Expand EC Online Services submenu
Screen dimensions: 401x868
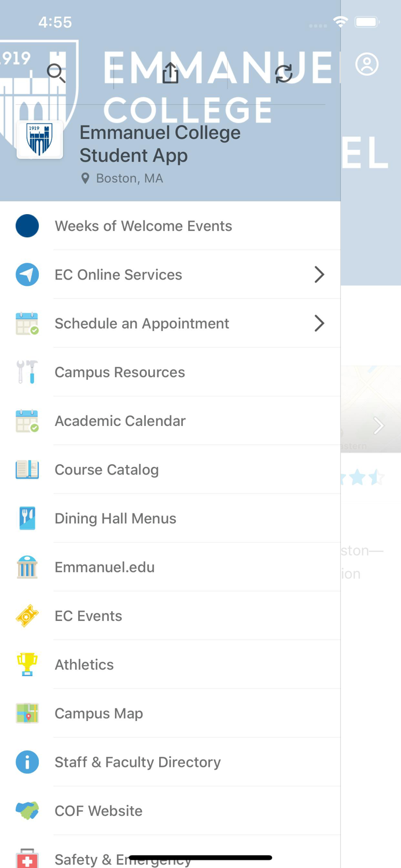point(319,274)
